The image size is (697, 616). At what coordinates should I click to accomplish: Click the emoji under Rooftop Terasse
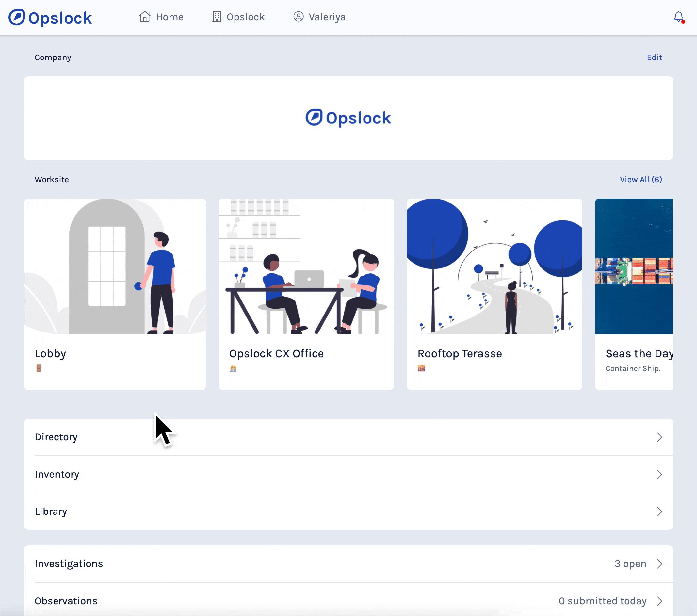[x=421, y=368]
